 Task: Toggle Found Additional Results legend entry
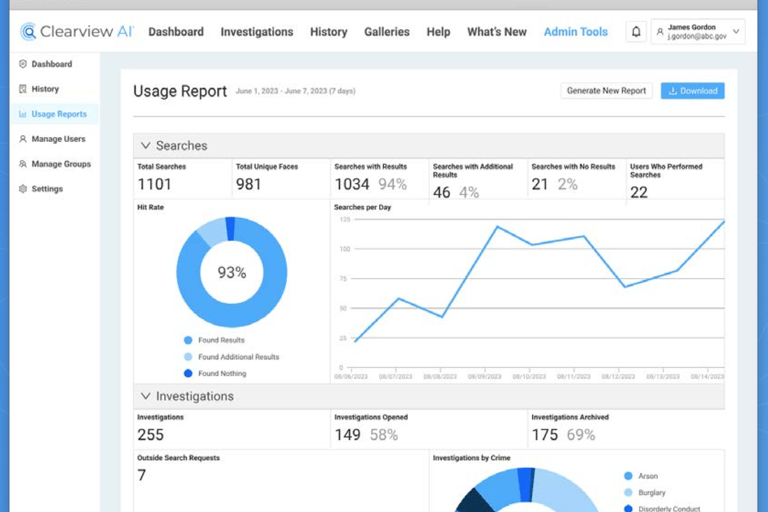point(232,357)
